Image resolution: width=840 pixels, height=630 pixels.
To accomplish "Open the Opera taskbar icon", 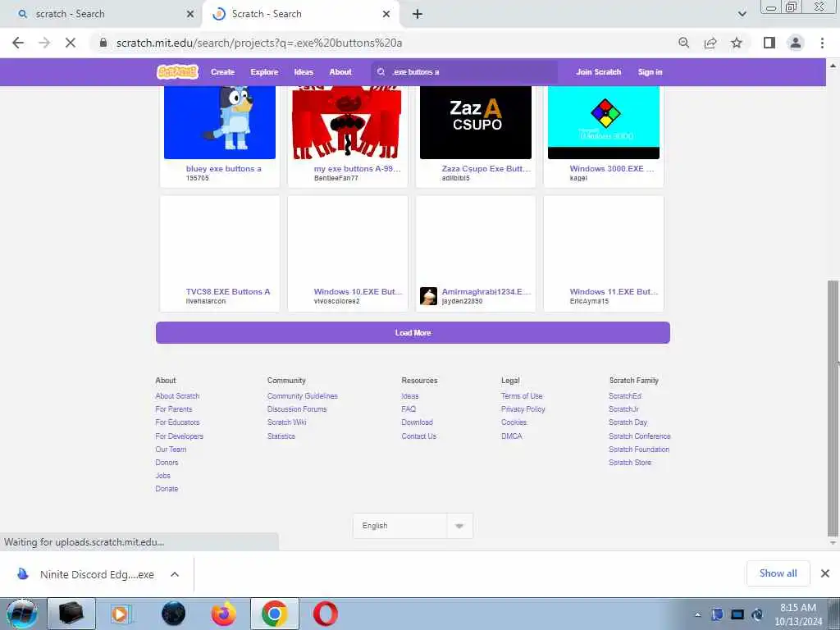I will pyautogui.click(x=326, y=614).
